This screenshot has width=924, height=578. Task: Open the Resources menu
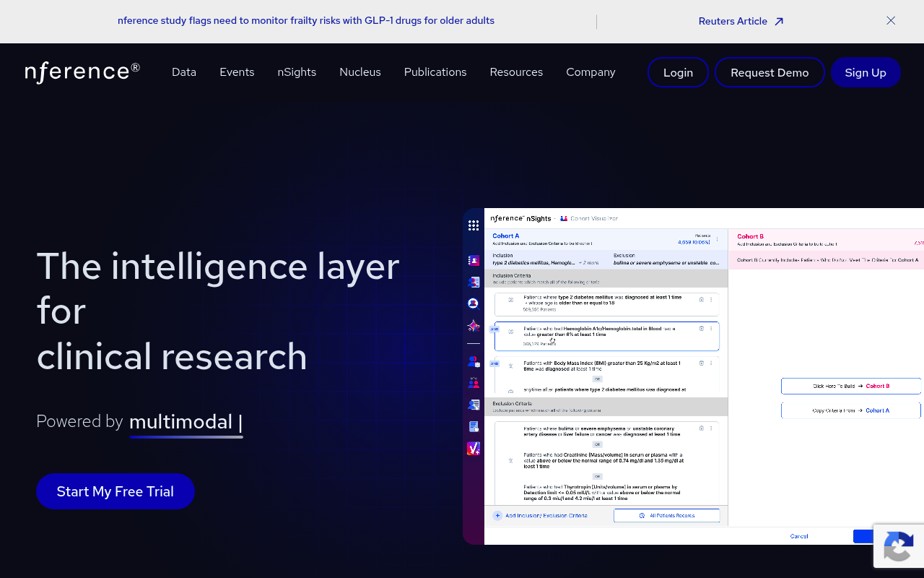pos(516,72)
